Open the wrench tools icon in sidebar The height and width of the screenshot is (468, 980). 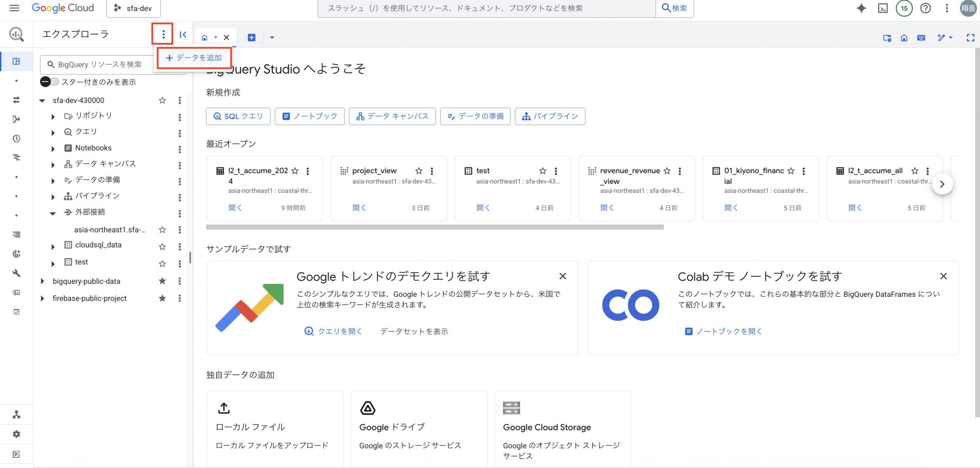coord(16,273)
